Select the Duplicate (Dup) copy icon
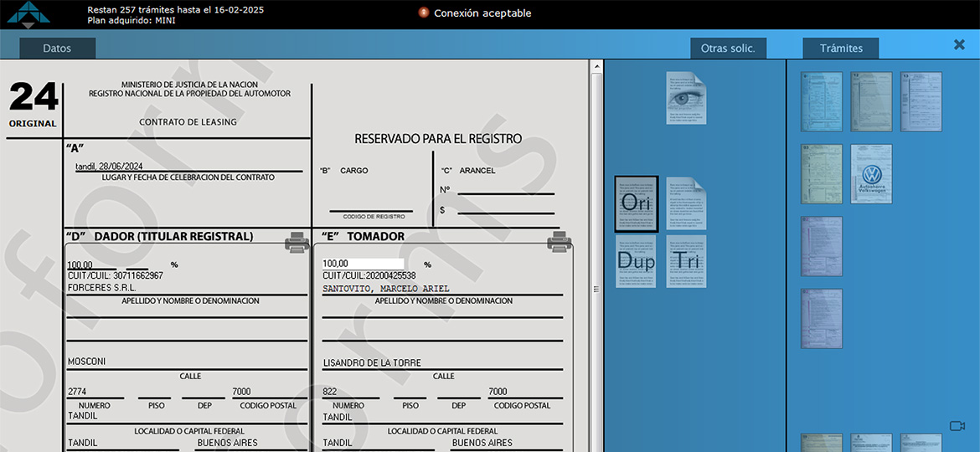Image resolution: width=980 pixels, height=452 pixels. 637,261
